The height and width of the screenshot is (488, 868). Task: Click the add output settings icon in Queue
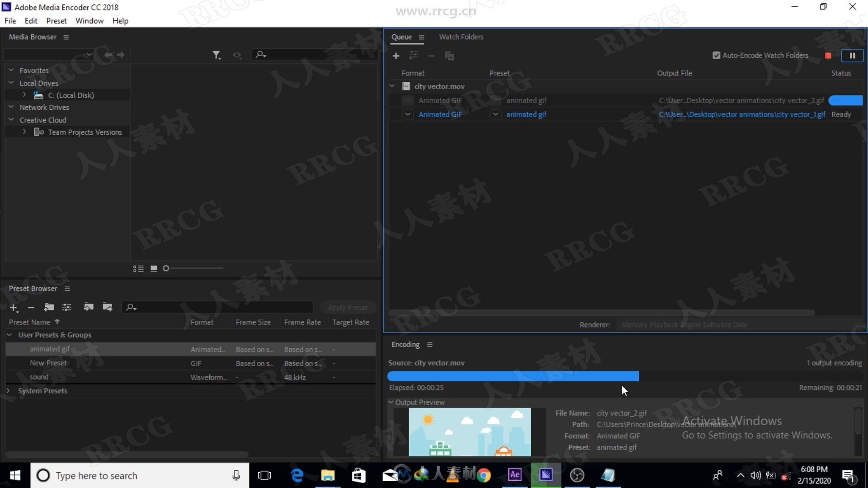[414, 56]
